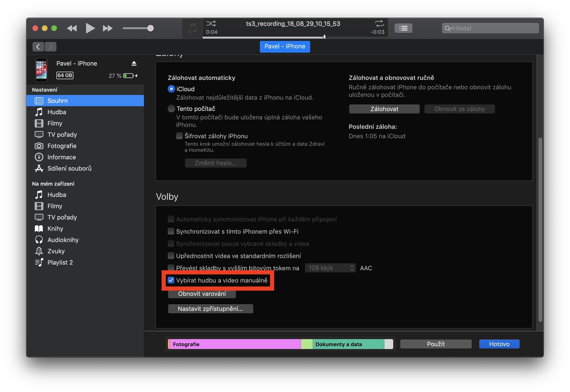
Task: Click the iPhone device thumbnail
Action: pyautogui.click(x=41, y=70)
